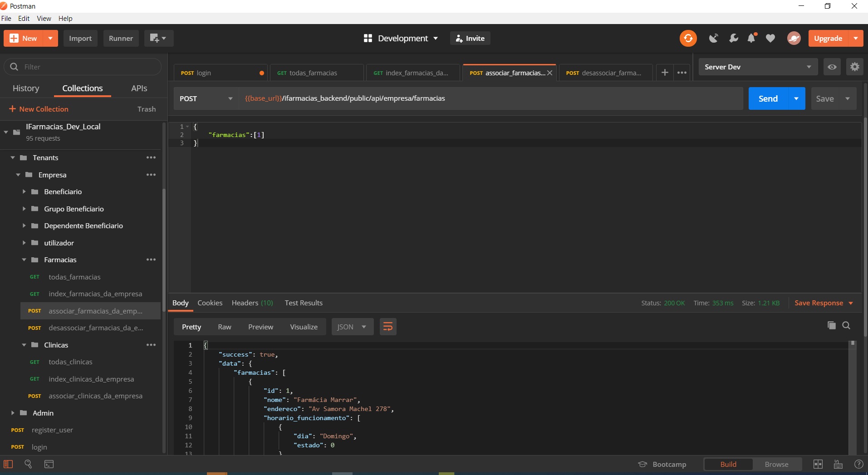The image size is (868, 475).
Task: Open the user avatar menu
Action: tap(794, 38)
